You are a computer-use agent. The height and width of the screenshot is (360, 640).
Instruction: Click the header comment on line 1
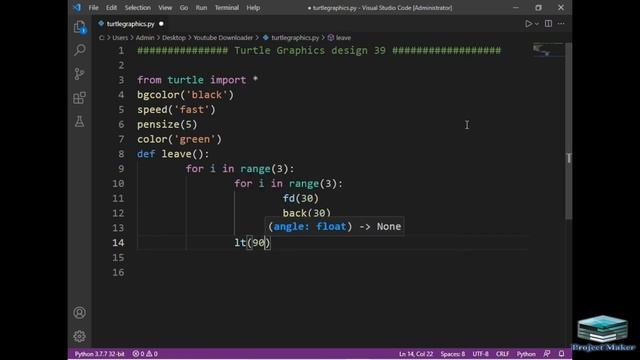pos(319,51)
